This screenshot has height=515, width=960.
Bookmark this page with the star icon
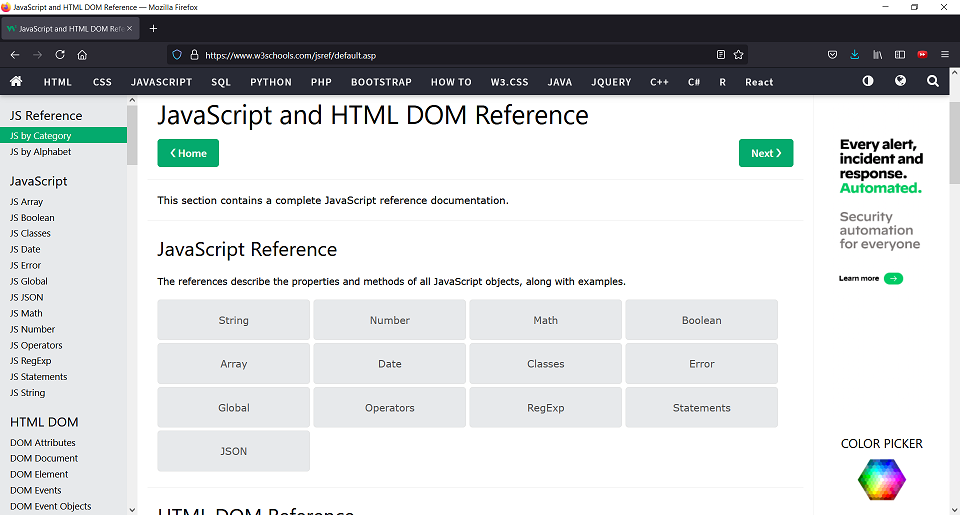point(738,55)
